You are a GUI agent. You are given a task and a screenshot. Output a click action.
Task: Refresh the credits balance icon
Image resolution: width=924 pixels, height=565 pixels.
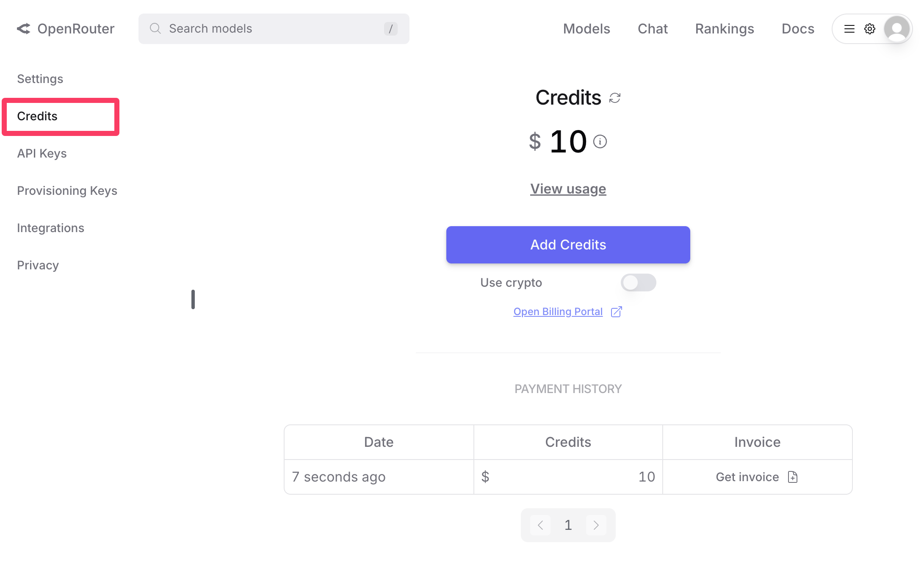615,98
